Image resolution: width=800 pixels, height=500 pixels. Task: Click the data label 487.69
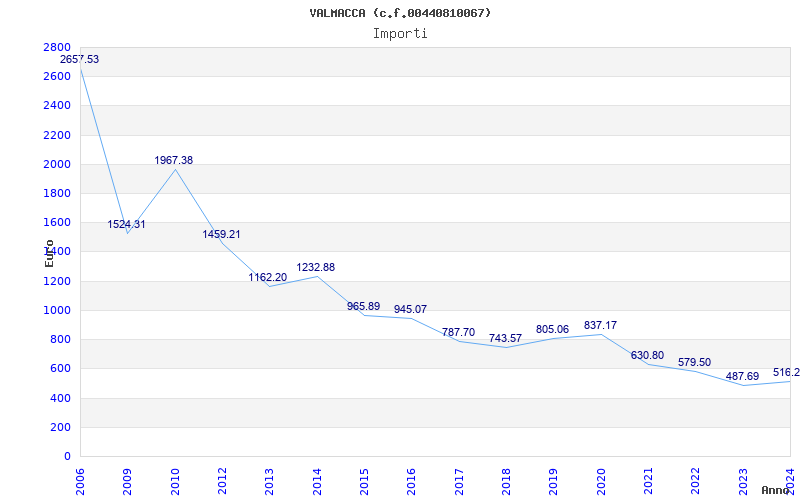coord(742,376)
